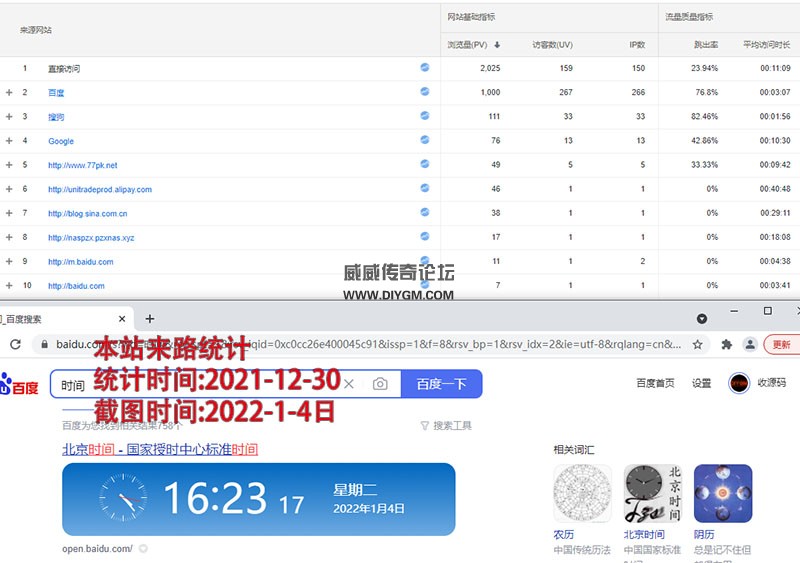Bookmark this page with star icon
Image resolution: width=800 pixels, height=563 pixels.
[697, 345]
